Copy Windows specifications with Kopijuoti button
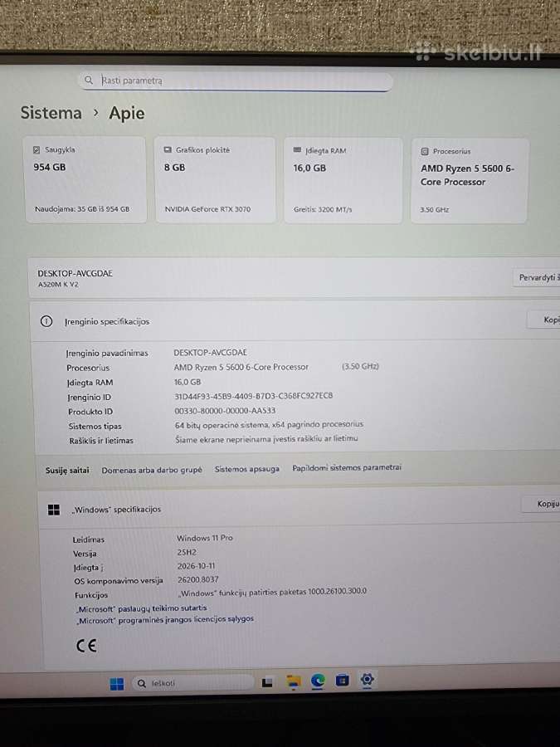 coord(541,504)
